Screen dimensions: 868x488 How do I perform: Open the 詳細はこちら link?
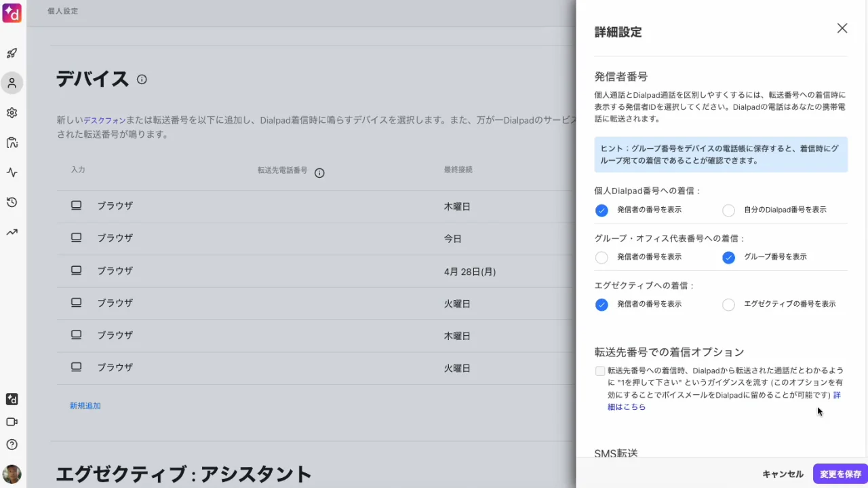(627, 407)
